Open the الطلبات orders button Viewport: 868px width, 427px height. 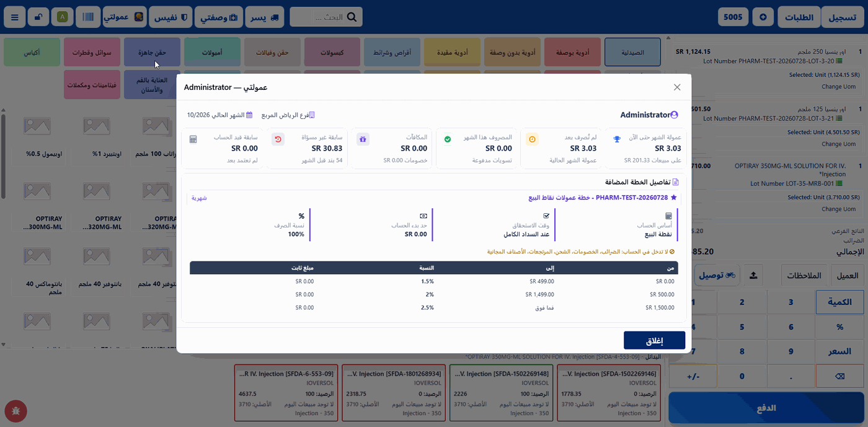[x=799, y=17]
